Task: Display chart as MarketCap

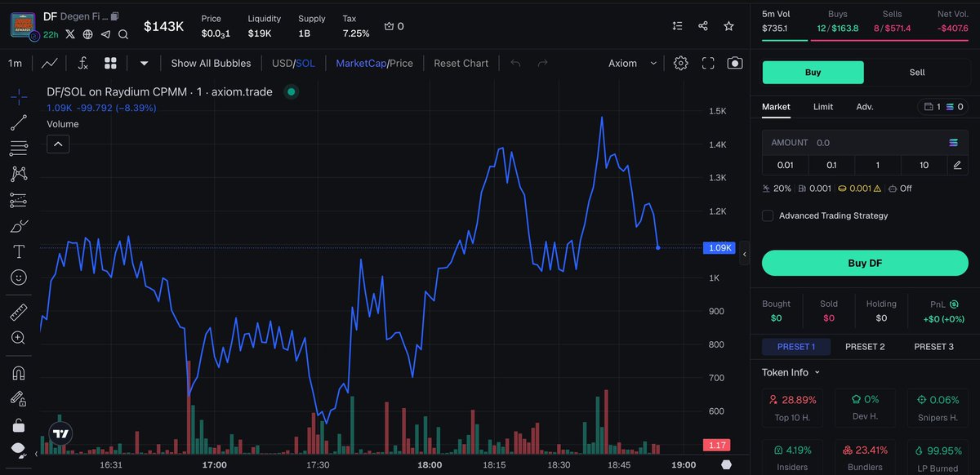Action: click(361, 63)
